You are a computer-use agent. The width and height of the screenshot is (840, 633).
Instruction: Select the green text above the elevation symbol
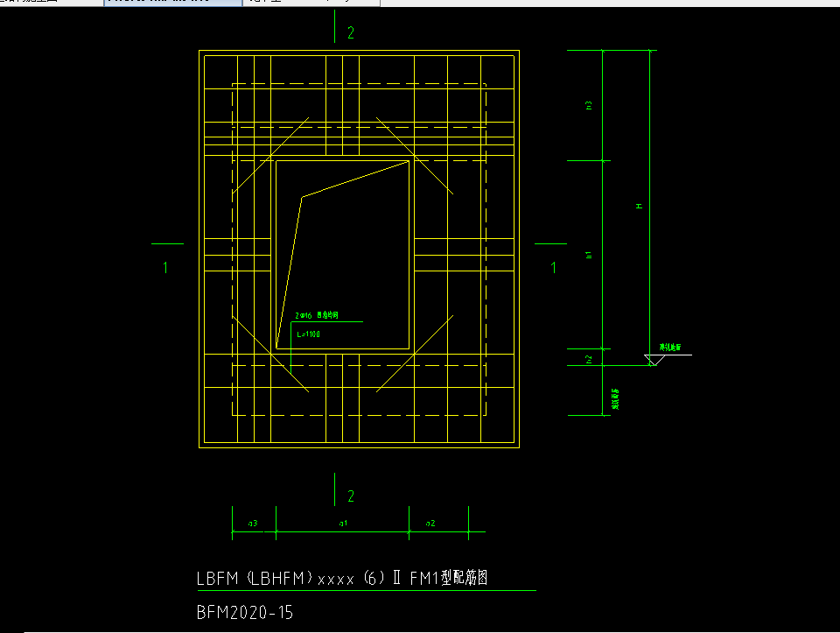coord(670,348)
